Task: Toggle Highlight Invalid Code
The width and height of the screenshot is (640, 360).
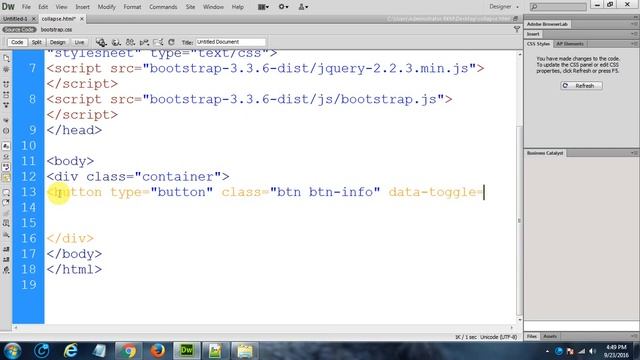Action: [6, 157]
